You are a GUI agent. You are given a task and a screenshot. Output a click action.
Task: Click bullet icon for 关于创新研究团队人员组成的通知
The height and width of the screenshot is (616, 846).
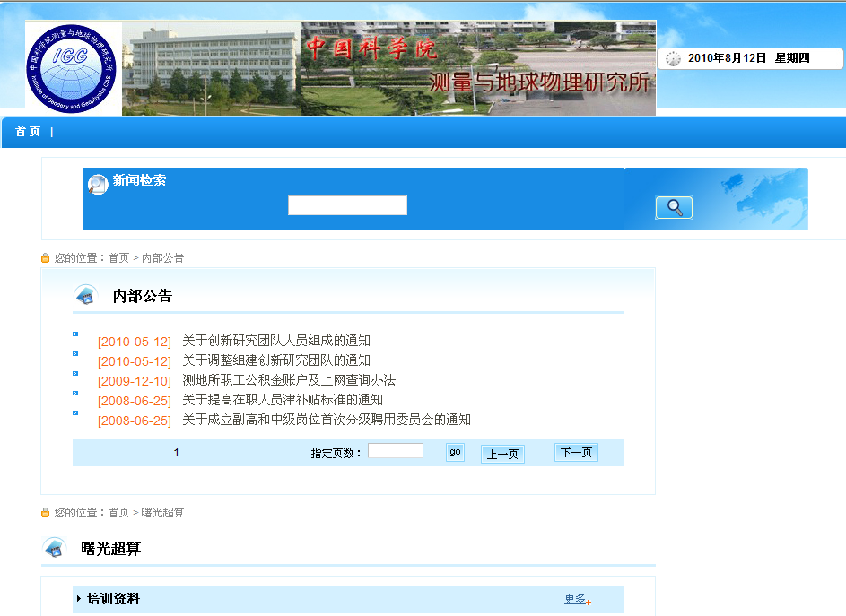(x=75, y=334)
